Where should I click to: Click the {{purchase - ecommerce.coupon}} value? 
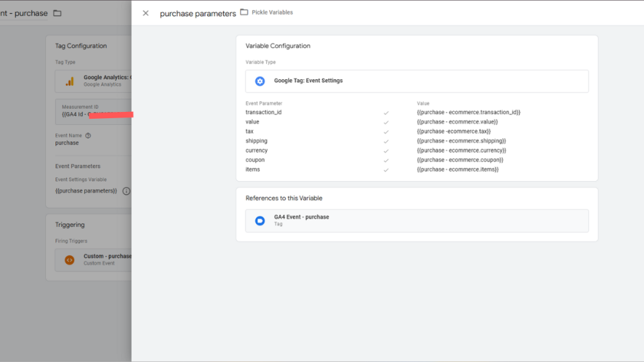coord(460,160)
